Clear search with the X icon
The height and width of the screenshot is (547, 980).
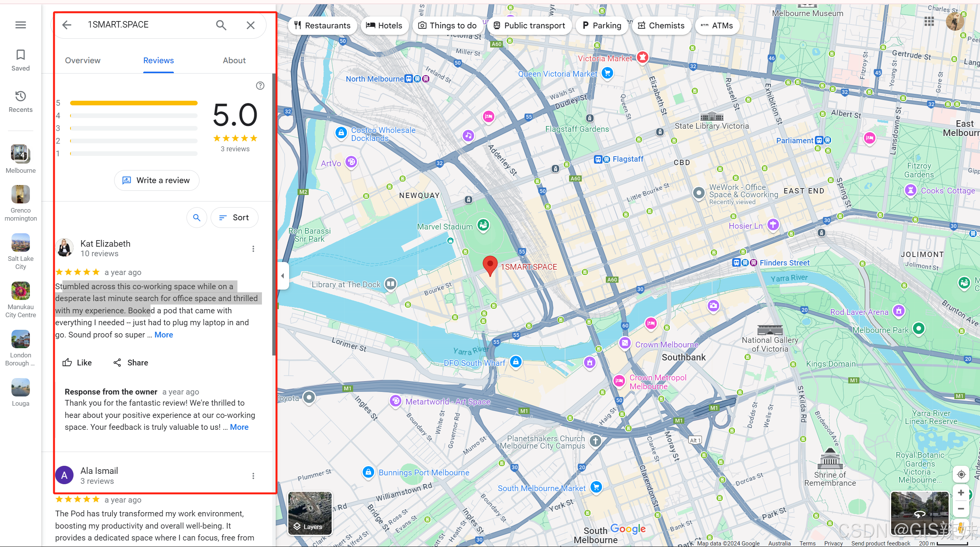tap(250, 25)
